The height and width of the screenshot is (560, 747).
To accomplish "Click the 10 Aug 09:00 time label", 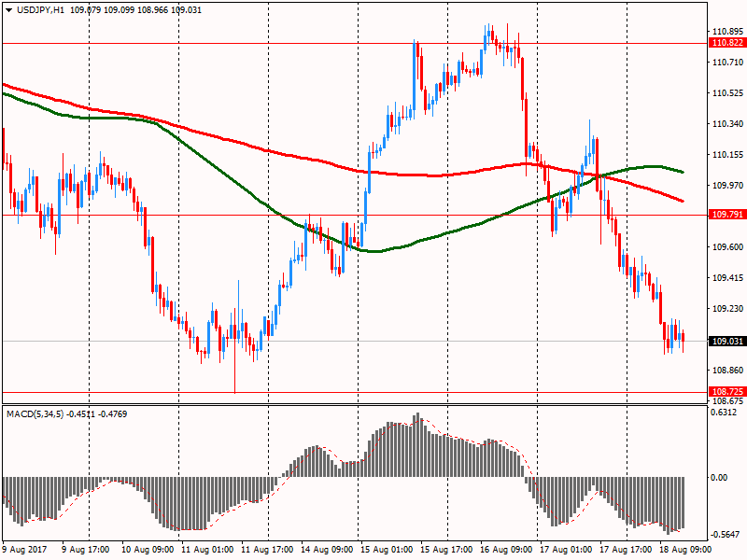I will pos(148,550).
